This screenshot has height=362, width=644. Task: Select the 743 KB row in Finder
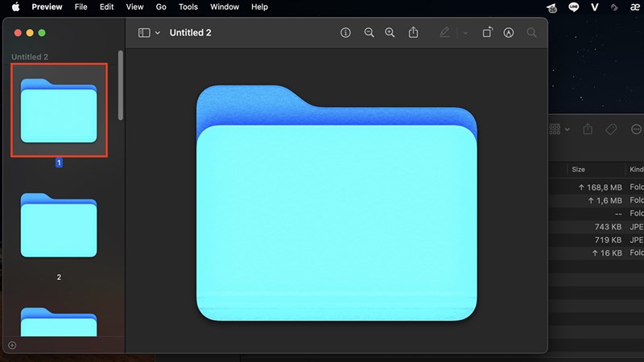point(597,227)
